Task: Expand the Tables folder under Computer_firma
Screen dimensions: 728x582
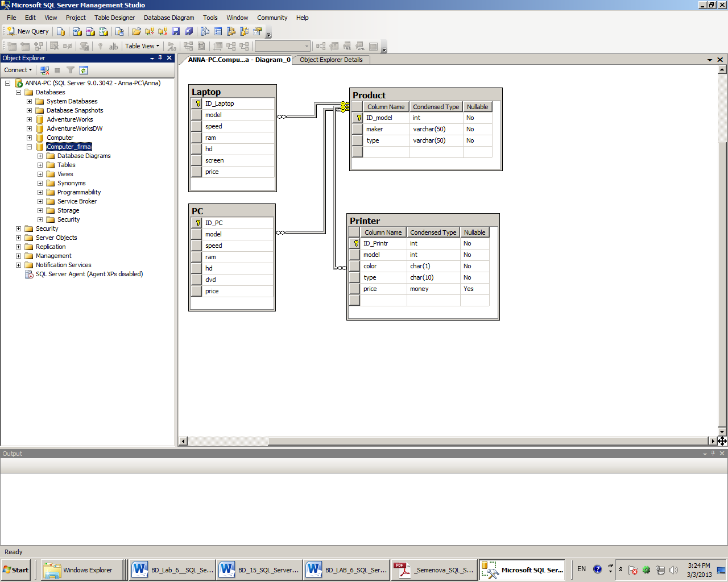Action: click(40, 165)
